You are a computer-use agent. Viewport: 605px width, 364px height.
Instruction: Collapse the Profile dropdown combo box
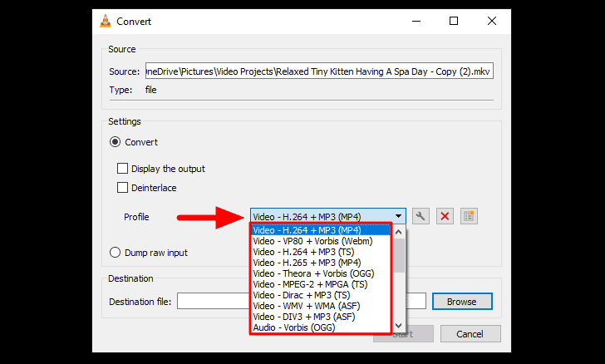(x=328, y=216)
